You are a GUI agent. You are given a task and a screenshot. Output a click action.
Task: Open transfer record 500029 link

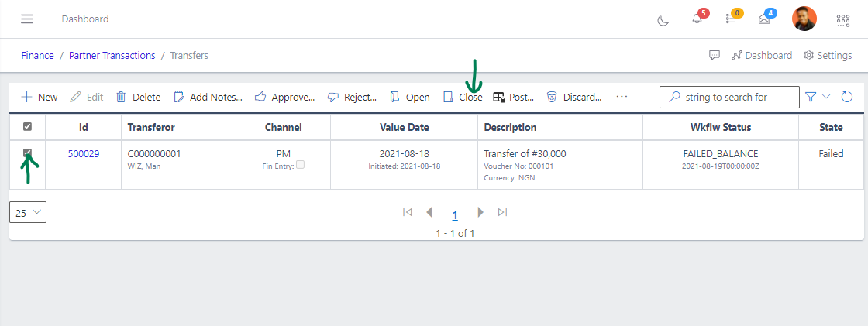click(83, 154)
